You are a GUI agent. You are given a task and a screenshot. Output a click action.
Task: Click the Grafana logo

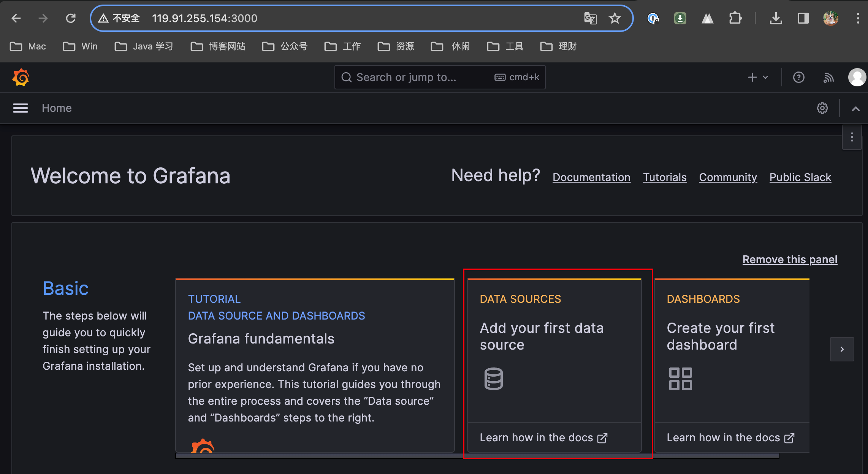click(21, 77)
